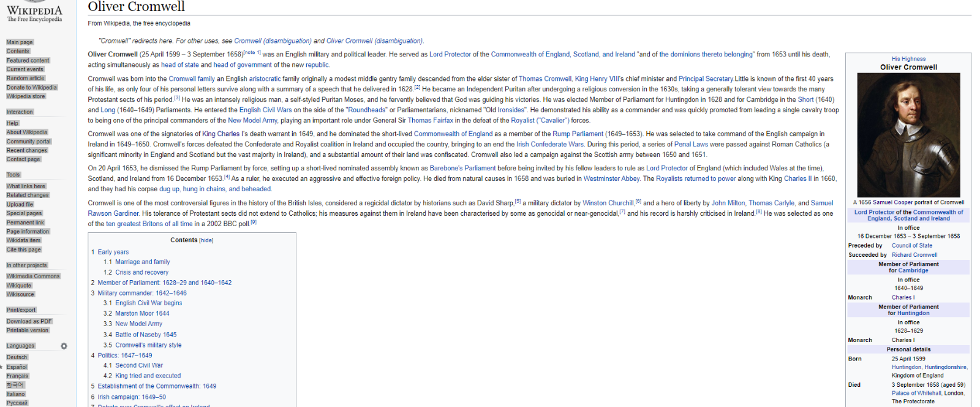Click the Wikipedia logo
The height and width of the screenshot is (407, 980).
(x=34, y=12)
